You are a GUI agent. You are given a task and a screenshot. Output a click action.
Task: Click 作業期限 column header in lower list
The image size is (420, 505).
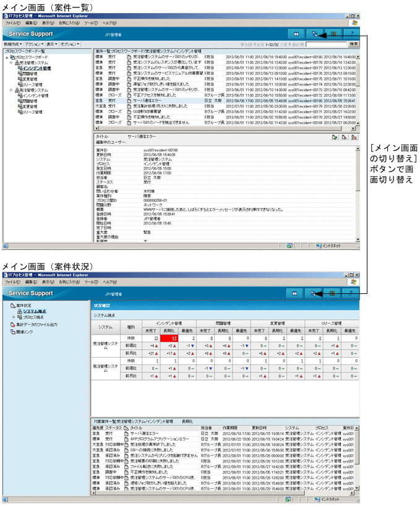click(x=229, y=428)
